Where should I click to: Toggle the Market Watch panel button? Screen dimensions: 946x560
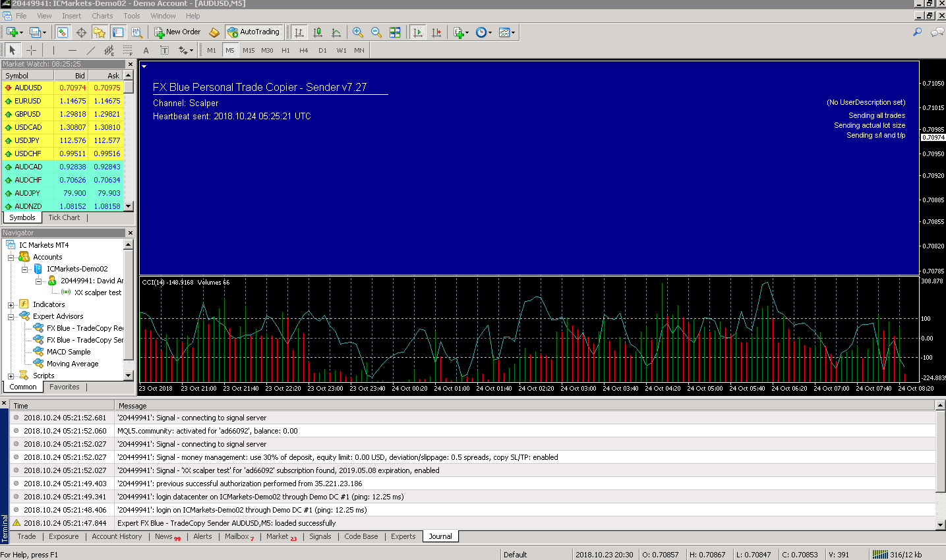point(63,32)
